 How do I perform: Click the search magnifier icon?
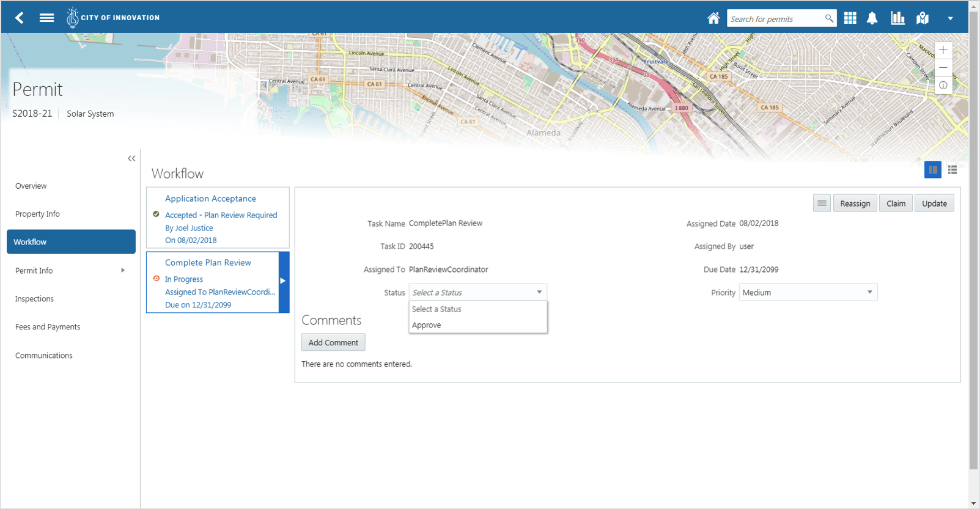click(x=829, y=18)
